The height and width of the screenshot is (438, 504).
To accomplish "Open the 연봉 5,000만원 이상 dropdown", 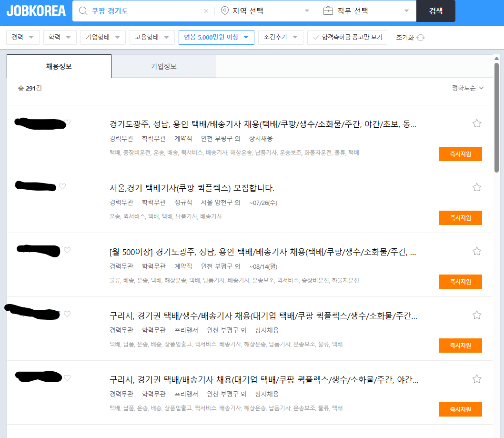I will coord(216,37).
